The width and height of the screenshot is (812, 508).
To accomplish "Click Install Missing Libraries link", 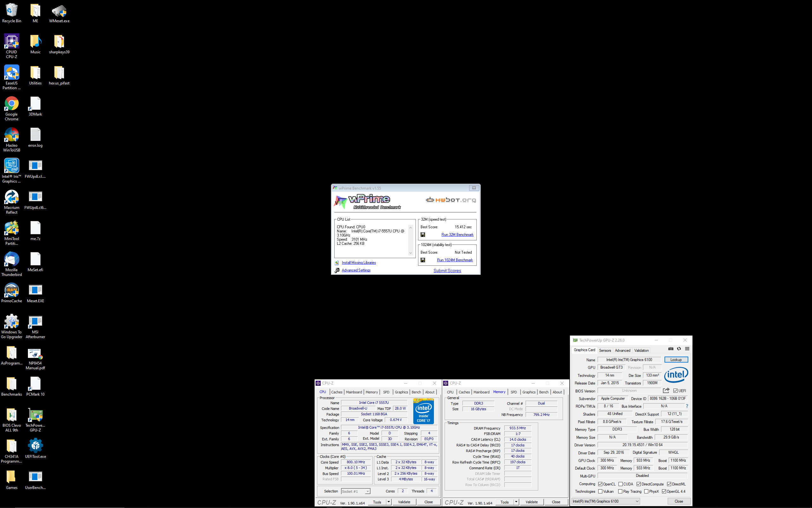I will tap(359, 263).
